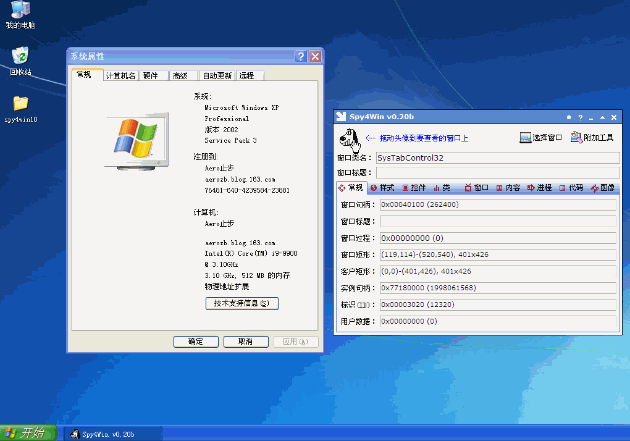Switch to 内容 tab in Spy4Win
The height and width of the screenshot is (441, 630).
[x=508, y=188]
